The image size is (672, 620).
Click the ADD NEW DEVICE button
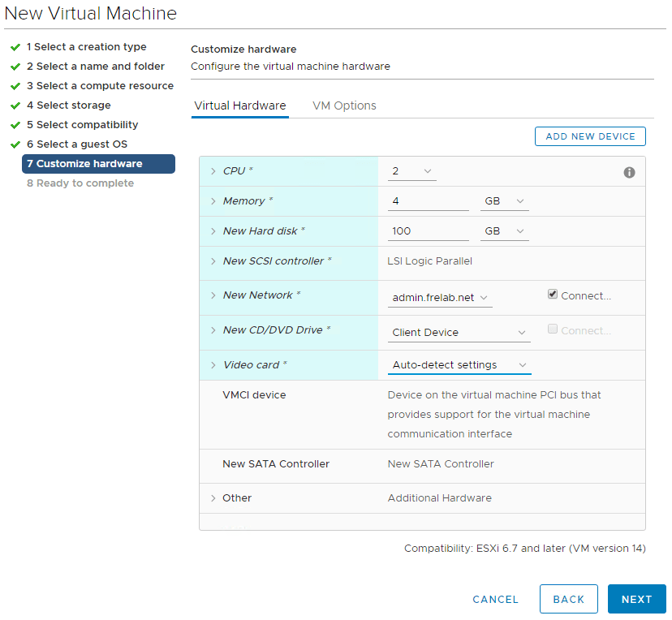590,136
